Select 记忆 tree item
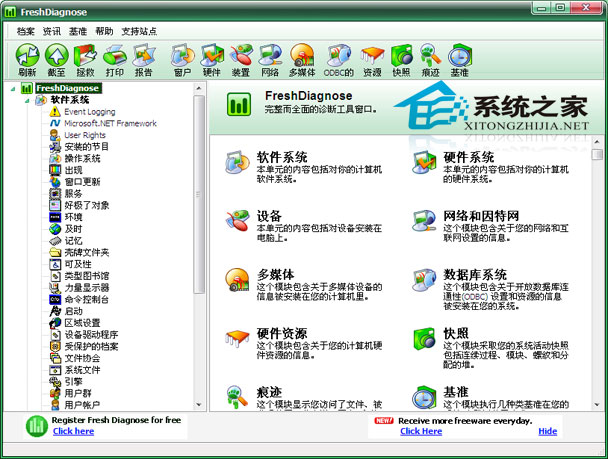This screenshot has width=608, height=459. click(x=74, y=240)
